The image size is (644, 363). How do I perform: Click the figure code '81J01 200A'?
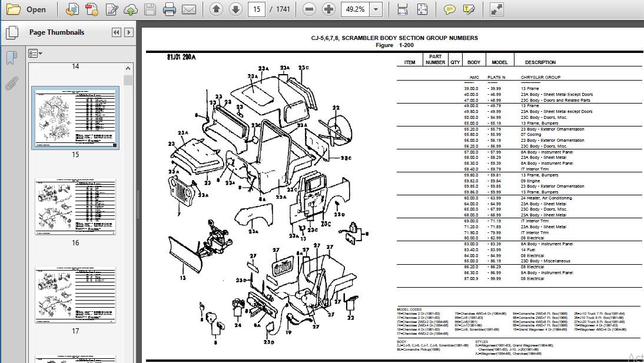click(x=181, y=57)
